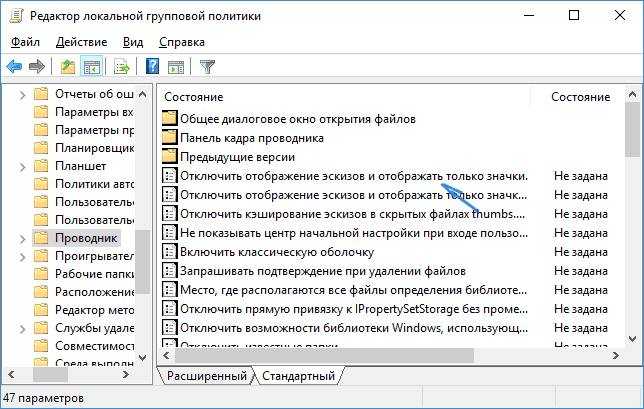The image size is (644, 409).
Task: Click Не задана state for Включить классическую оболочку
Action: click(x=580, y=252)
